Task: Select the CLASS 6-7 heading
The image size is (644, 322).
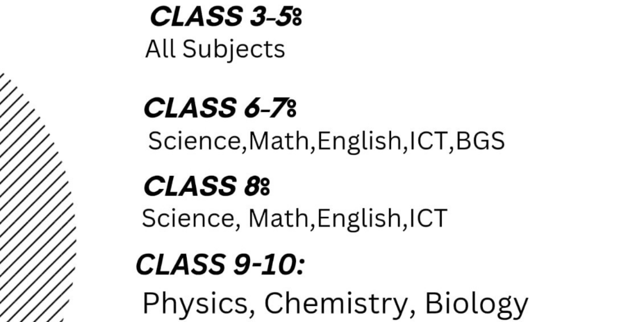Action: point(220,109)
